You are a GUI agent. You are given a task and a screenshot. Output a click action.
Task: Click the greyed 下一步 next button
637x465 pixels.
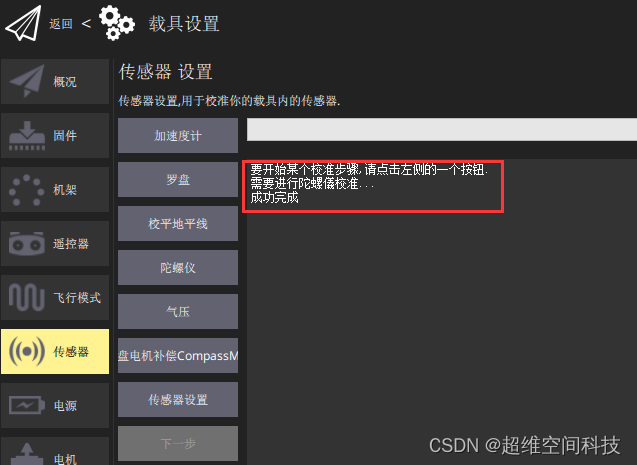(178, 443)
